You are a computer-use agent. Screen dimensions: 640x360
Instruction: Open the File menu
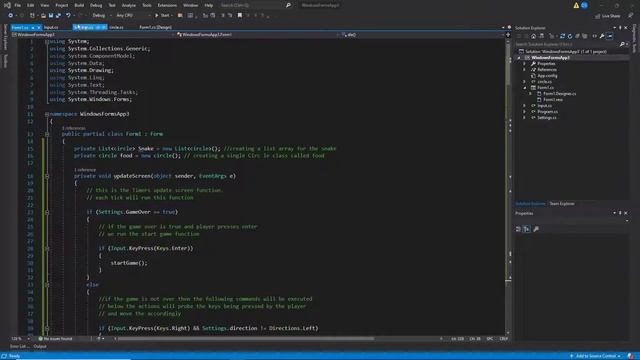pyautogui.click(x=17, y=5)
